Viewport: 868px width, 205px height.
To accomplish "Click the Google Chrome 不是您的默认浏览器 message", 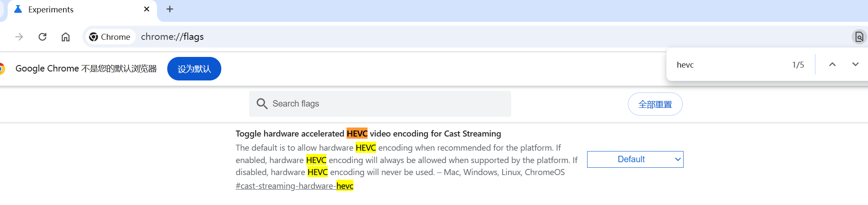I will coord(86,68).
